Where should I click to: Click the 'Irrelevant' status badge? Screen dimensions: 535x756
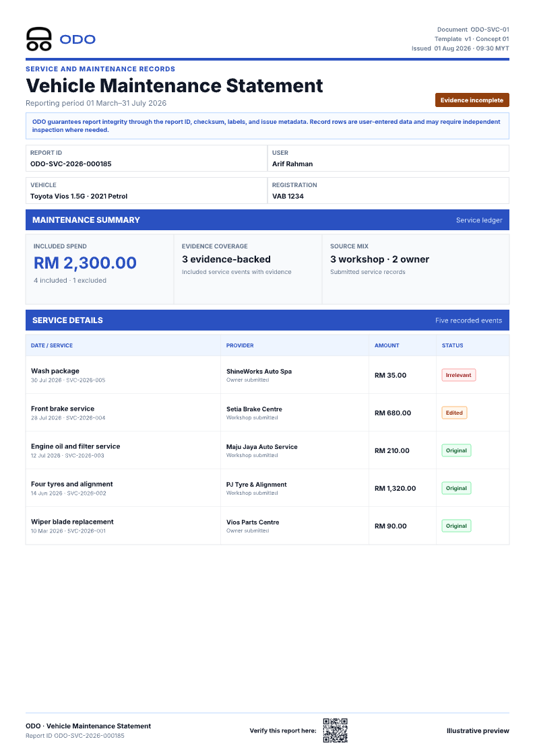point(458,375)
